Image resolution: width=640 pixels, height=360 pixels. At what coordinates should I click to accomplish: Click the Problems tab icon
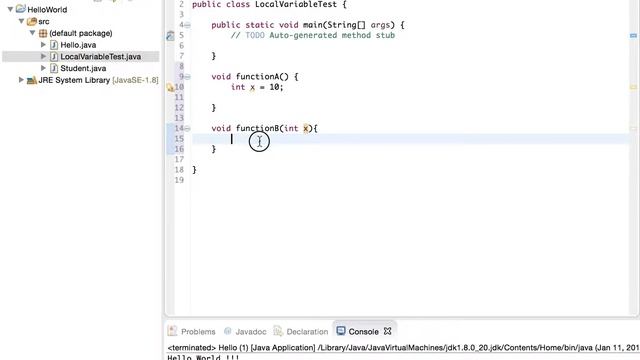click(x=173, y=331)
